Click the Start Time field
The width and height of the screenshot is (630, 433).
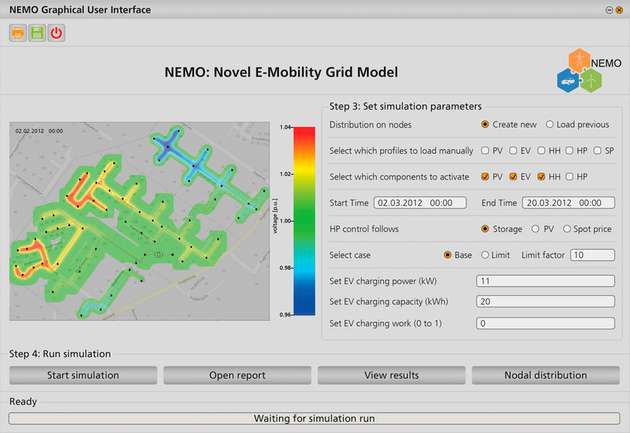coord(420,203)
